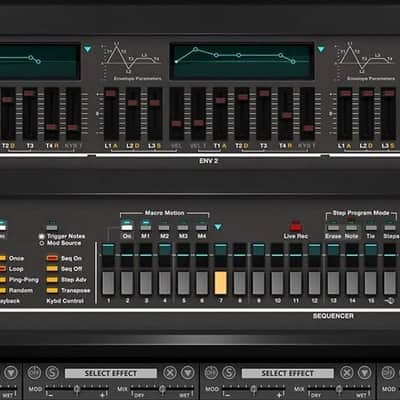Enable the red Live Rec button
Screen dimensions: 400x400
(295, 226)
